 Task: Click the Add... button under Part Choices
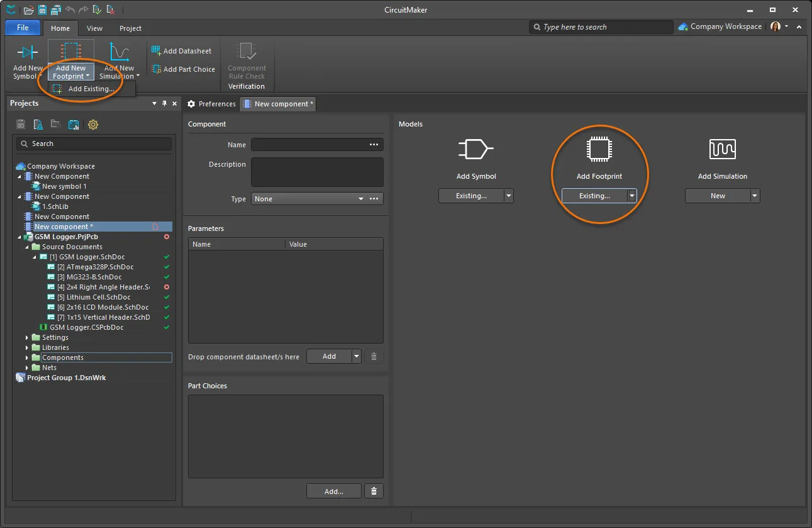333,491
